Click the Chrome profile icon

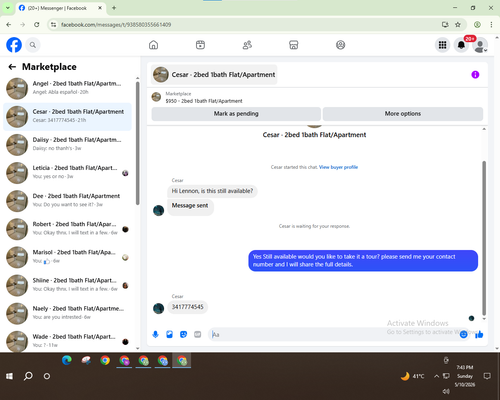477,25
